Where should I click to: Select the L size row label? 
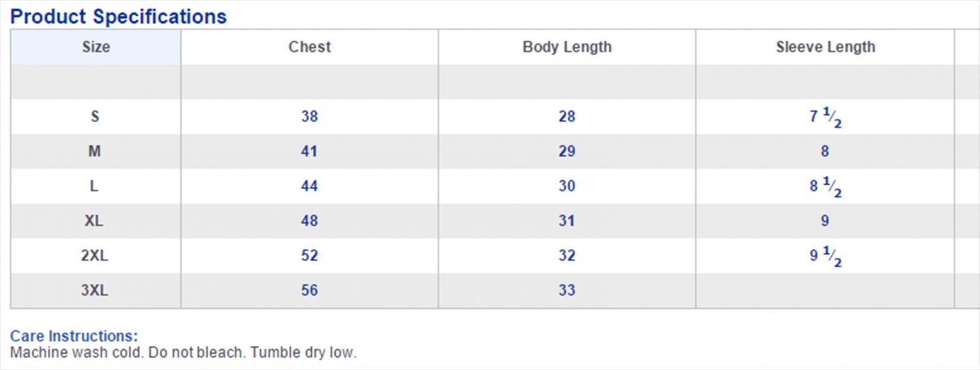[95, 186]
